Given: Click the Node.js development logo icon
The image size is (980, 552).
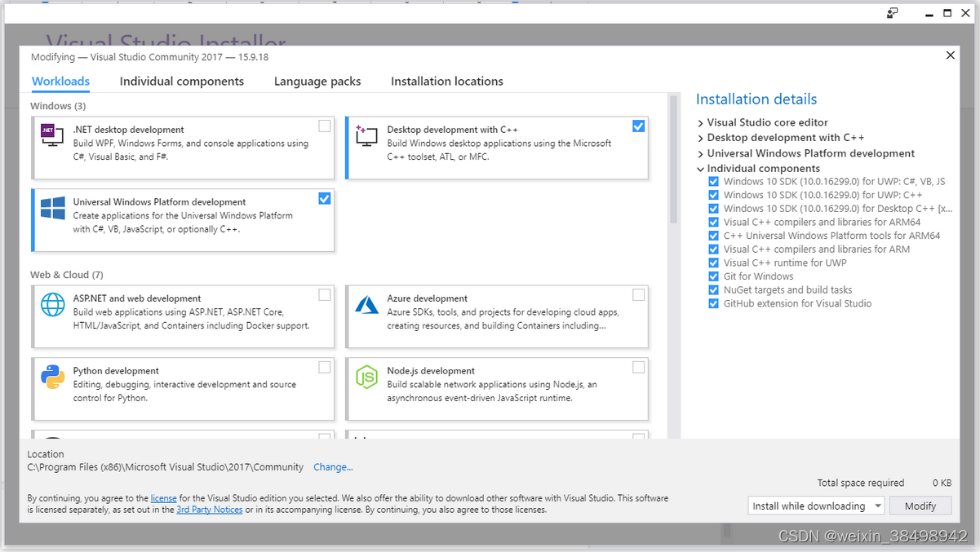Looking at the screenshot, I should tap(366, 377).
